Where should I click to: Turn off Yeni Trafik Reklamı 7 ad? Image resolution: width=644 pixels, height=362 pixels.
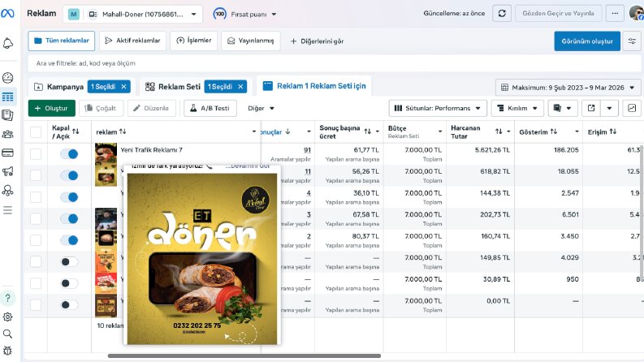coord(69,154)
